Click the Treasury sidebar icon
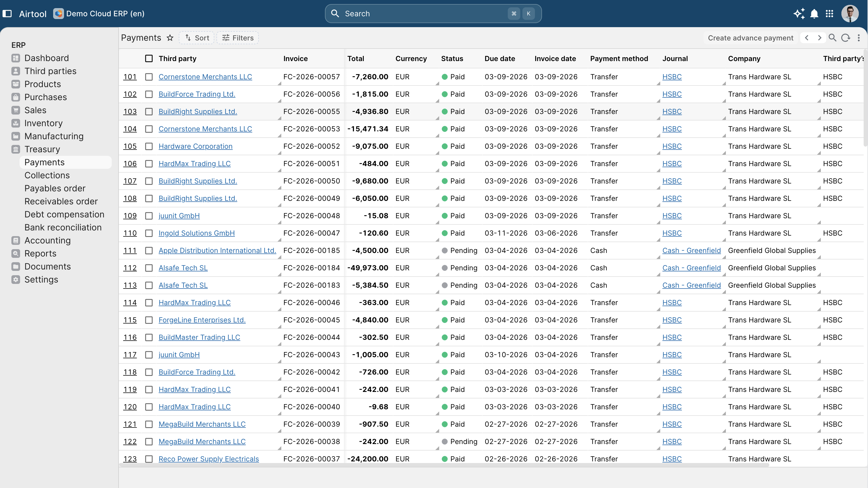This screenshot has height=488, width=868. pos(15,149)
